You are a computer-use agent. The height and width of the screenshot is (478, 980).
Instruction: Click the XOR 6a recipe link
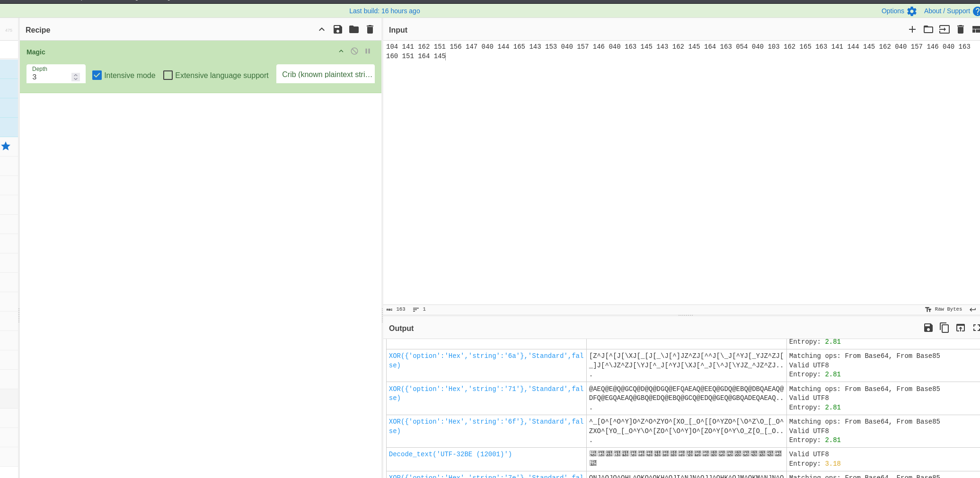[486, 360]
